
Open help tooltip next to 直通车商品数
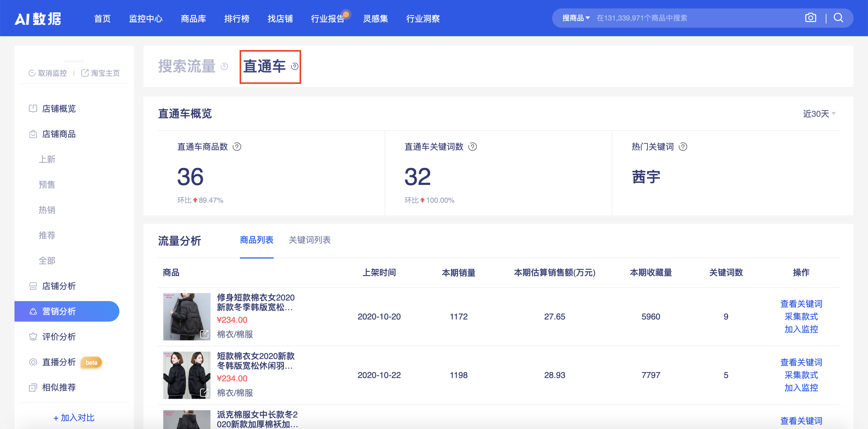point(237,147)
